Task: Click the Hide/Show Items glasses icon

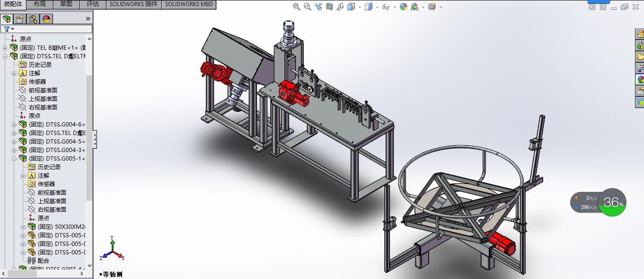Action: coord(386,7)
